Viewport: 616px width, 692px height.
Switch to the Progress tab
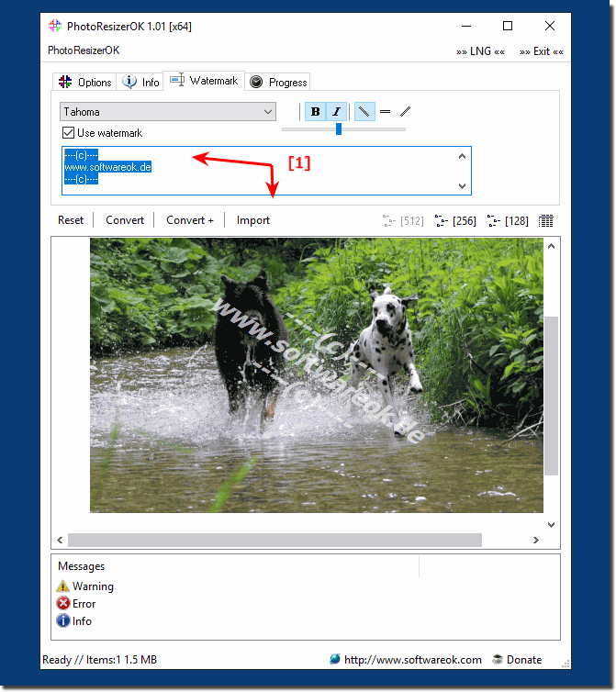click(x=277, y=82)
